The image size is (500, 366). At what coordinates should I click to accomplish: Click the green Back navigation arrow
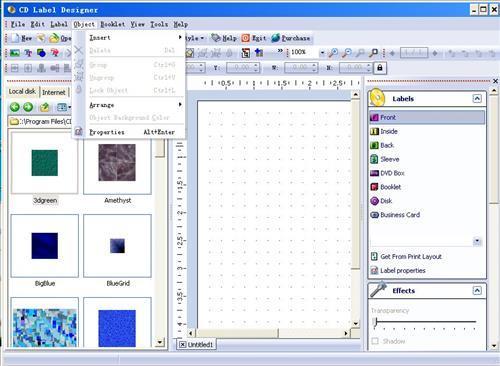point(15,107)
